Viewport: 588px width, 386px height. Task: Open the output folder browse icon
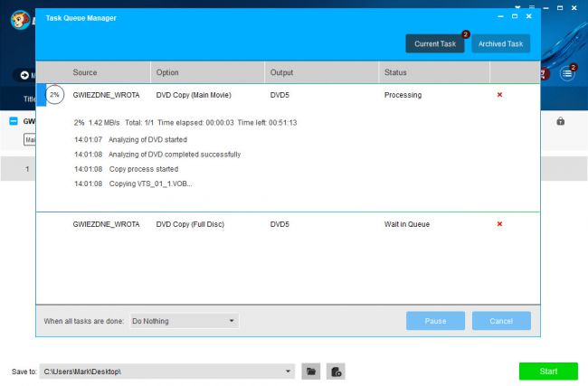pyautogui.click(x=311, y=372)
